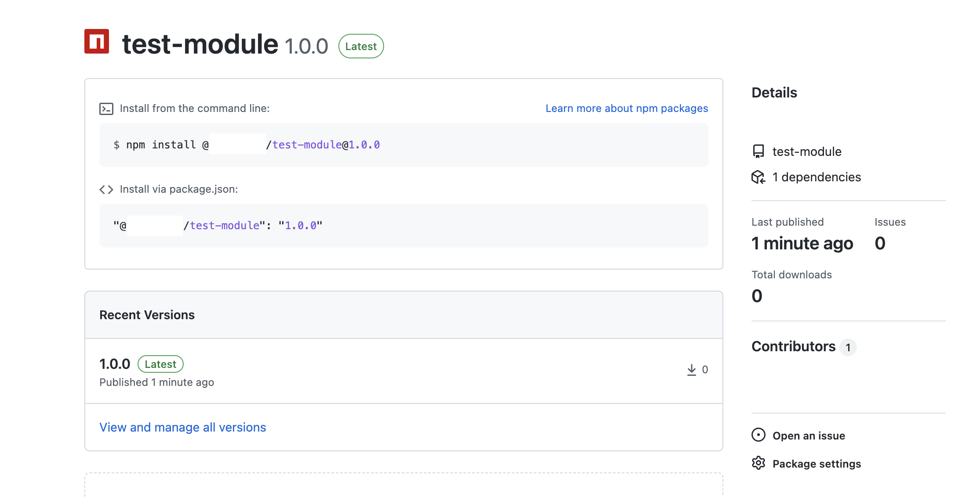The width and height of the screenshot is (980, 497).
Task: View the 1 dependencies link
Action: [817, 177]
